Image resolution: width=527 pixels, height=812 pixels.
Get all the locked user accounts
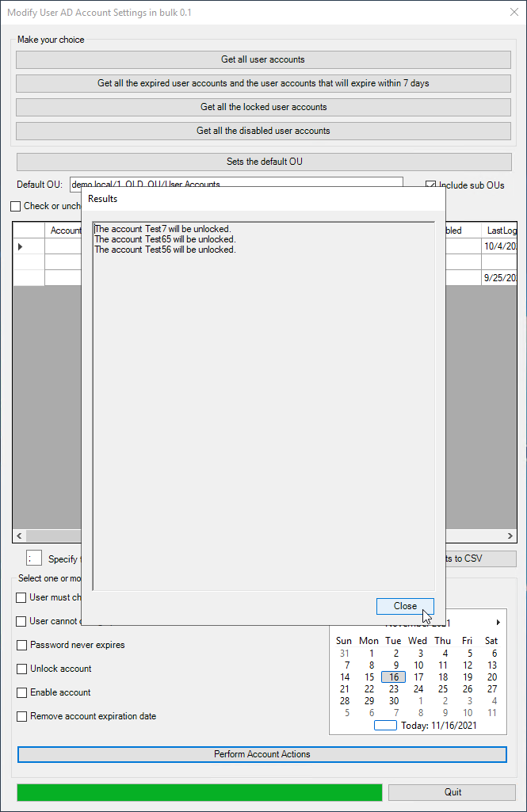pos(263,107)
